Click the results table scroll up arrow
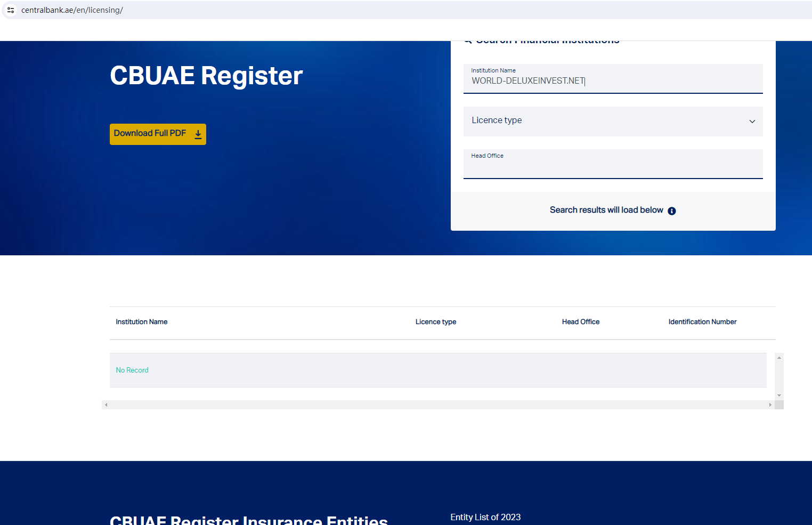Viewport: 812px width, 525px height. pyautogui.click(x=779, y=358)
